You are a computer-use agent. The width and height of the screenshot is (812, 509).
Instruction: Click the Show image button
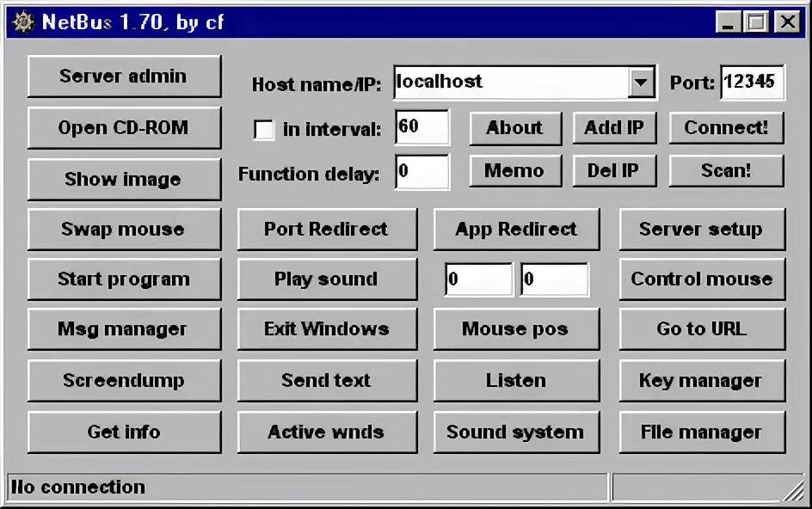coord(124,179)
